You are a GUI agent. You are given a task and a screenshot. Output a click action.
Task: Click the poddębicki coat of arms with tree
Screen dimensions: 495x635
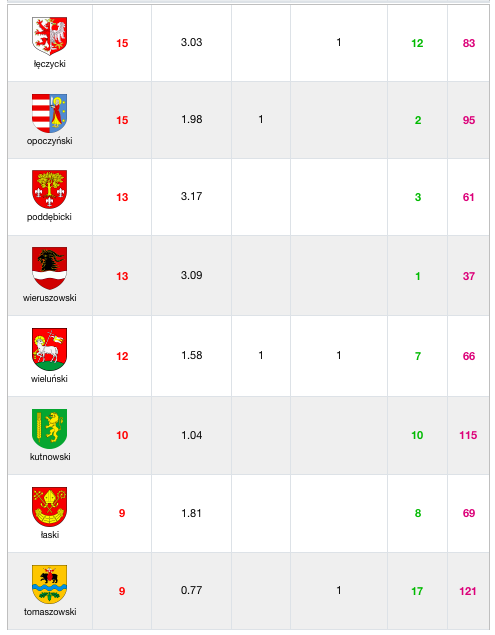coord(49,190)
